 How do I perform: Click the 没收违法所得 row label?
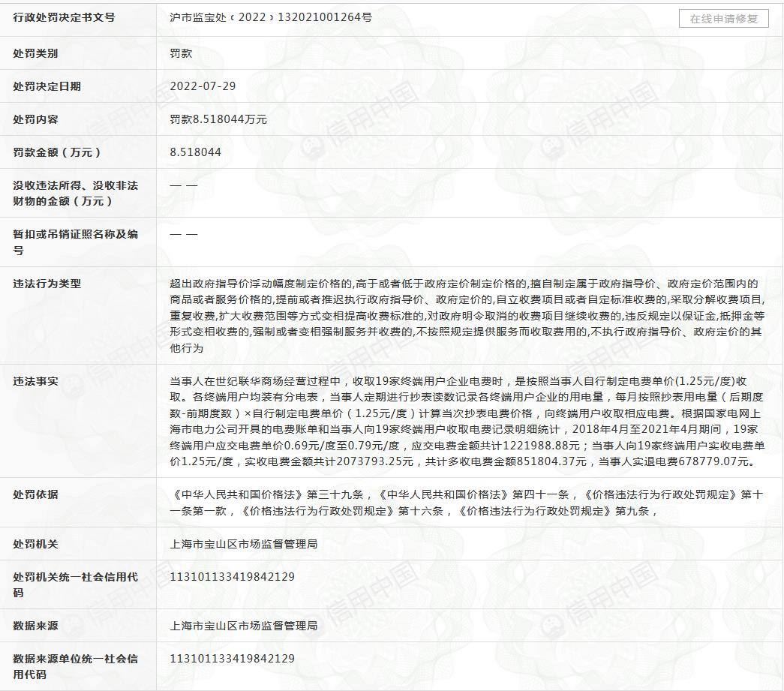click(75, 193)
